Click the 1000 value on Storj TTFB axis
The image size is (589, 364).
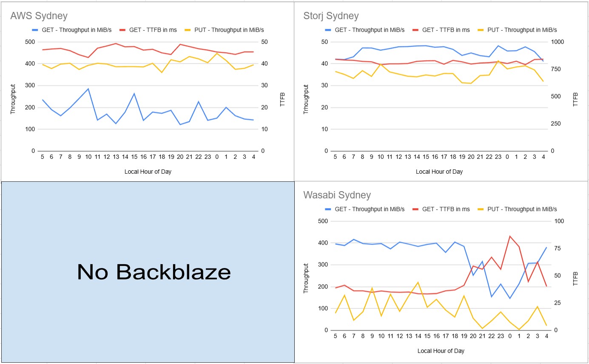pos(558,42)
